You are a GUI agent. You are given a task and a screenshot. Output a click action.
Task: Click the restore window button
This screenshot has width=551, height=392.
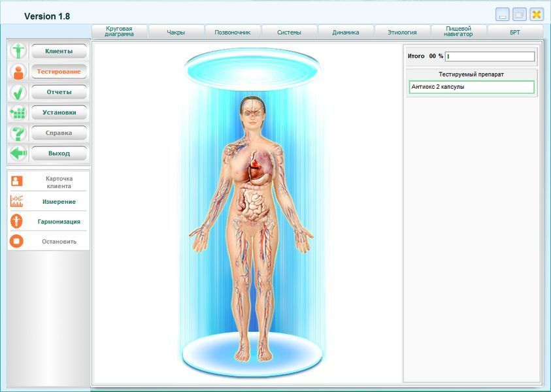pos(520,15)
